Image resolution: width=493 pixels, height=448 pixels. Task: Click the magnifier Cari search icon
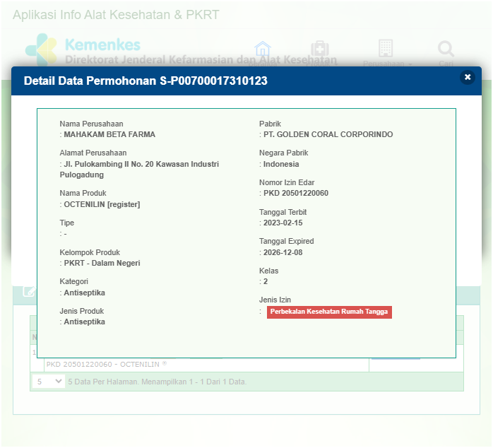[x=446, y=49]
